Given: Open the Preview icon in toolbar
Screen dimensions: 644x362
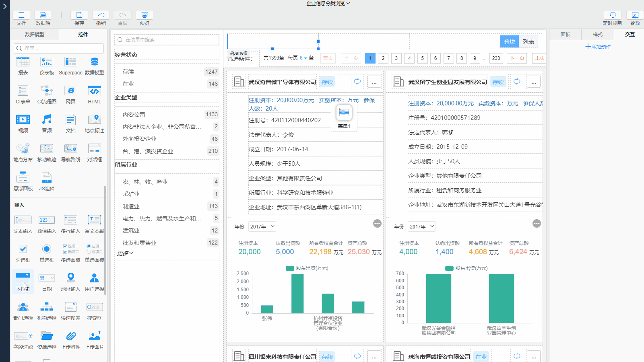Looking at the screenshot, I should (x=144, y=15).
